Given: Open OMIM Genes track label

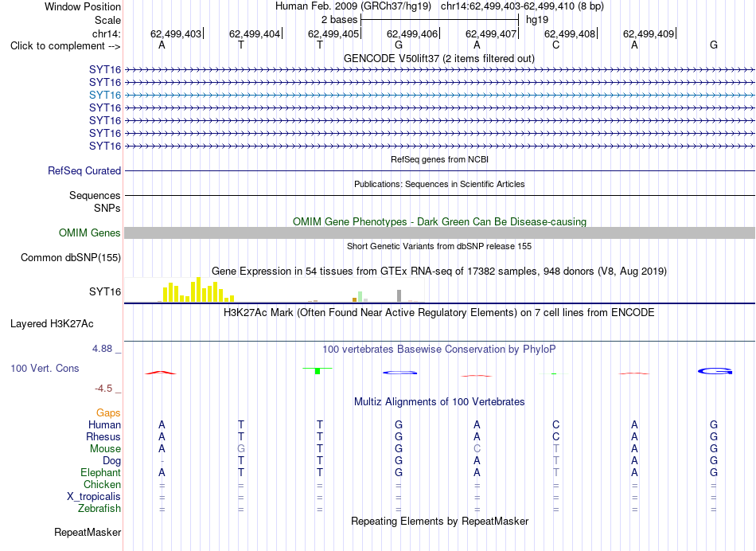Looking at the screenshot, I should point(90,233).
